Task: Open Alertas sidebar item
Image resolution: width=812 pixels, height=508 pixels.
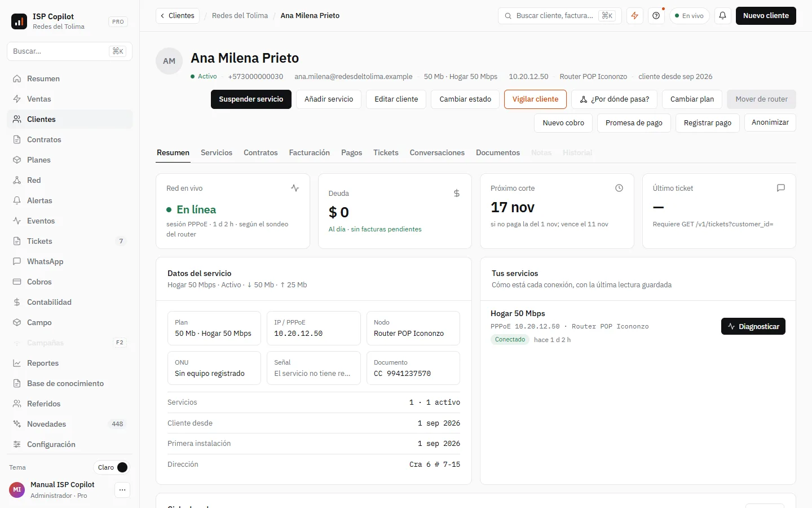Action: (70, 200)
